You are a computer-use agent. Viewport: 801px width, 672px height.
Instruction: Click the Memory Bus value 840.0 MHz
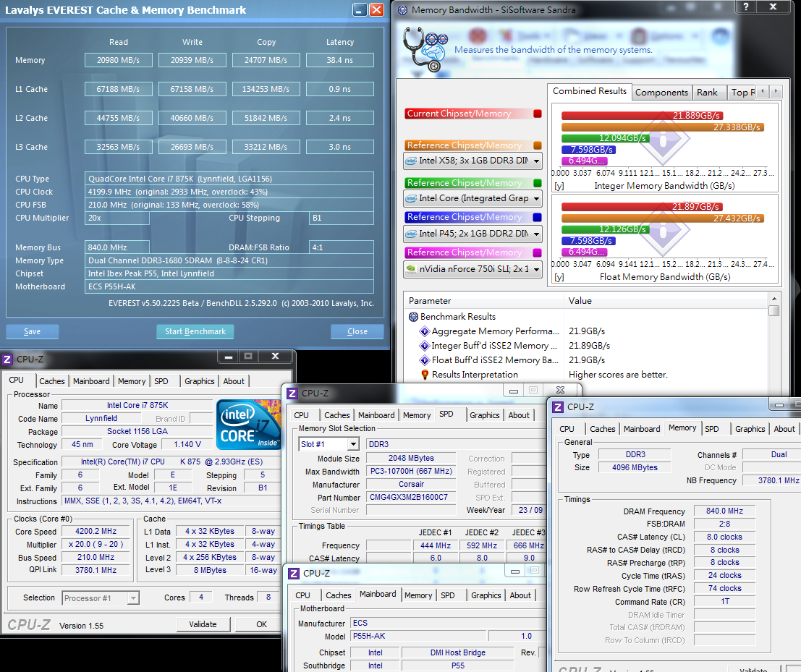pyautogui.click(x=117, y=247)
